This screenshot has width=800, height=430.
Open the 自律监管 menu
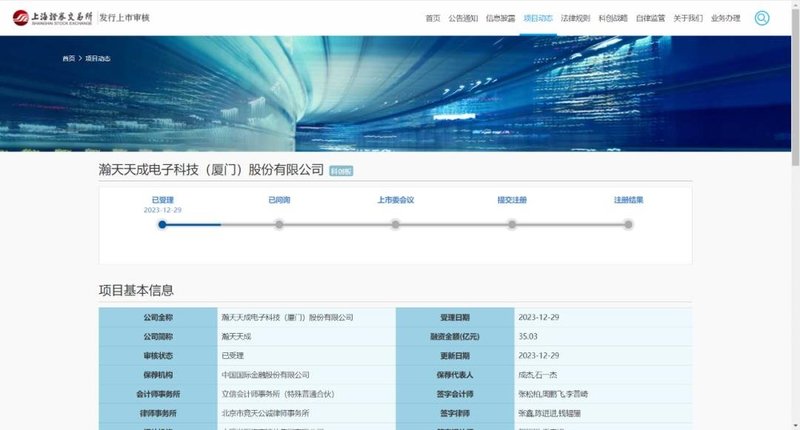click(651, 18)
